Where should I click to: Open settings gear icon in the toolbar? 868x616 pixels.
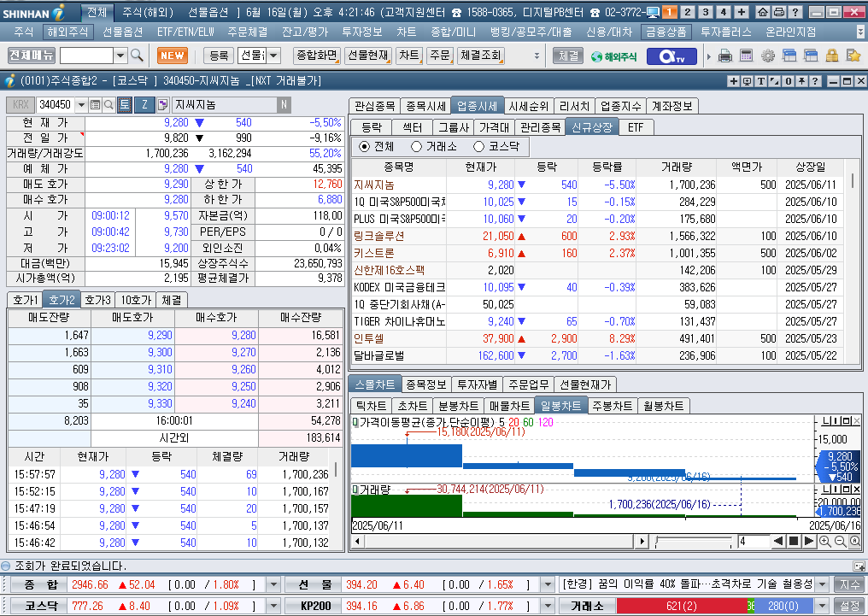(x=768, y=56)
